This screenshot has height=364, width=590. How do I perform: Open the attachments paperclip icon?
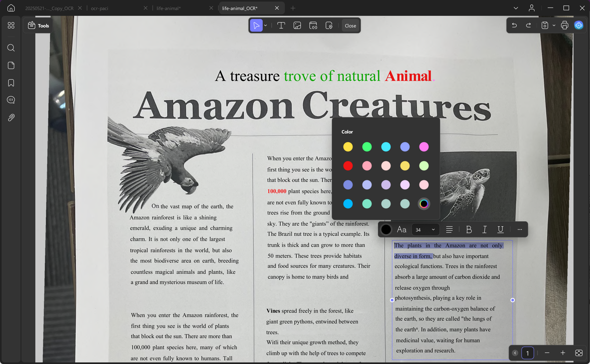(11, 117)
